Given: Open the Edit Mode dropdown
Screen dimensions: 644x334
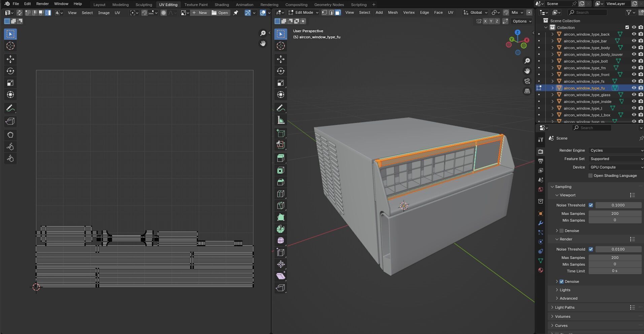Looking at the screenshot, I should tap(304, 12).
